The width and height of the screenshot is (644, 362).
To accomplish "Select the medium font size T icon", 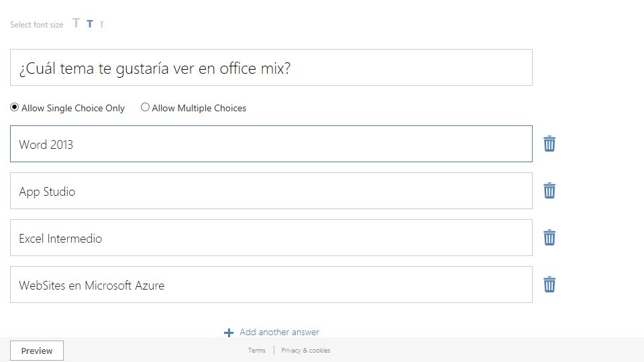I will click(89, 24).
